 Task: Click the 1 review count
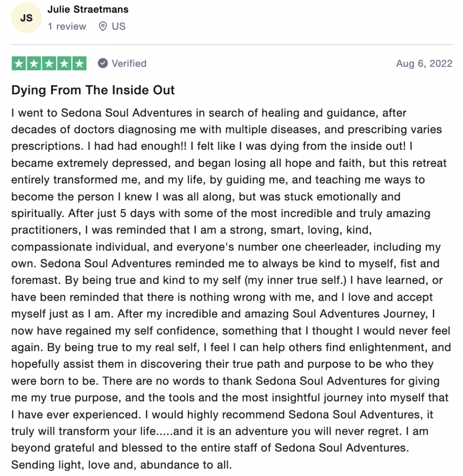point(67,26)
